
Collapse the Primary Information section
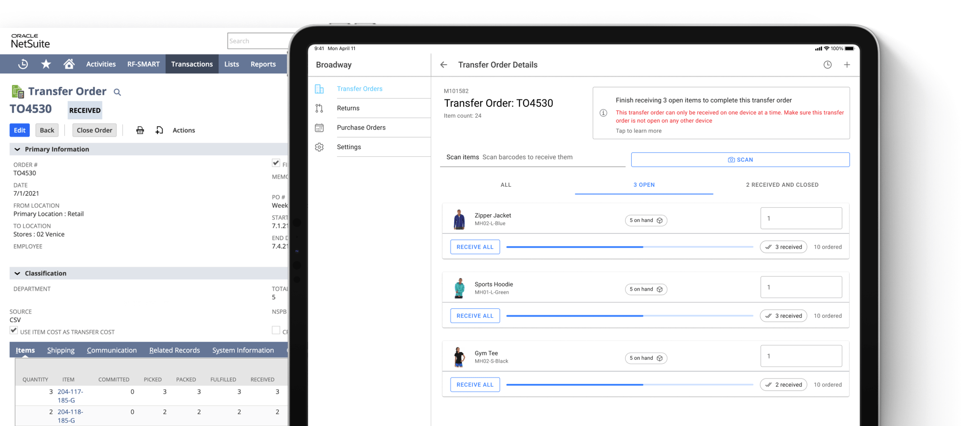[x=18, y=150]
